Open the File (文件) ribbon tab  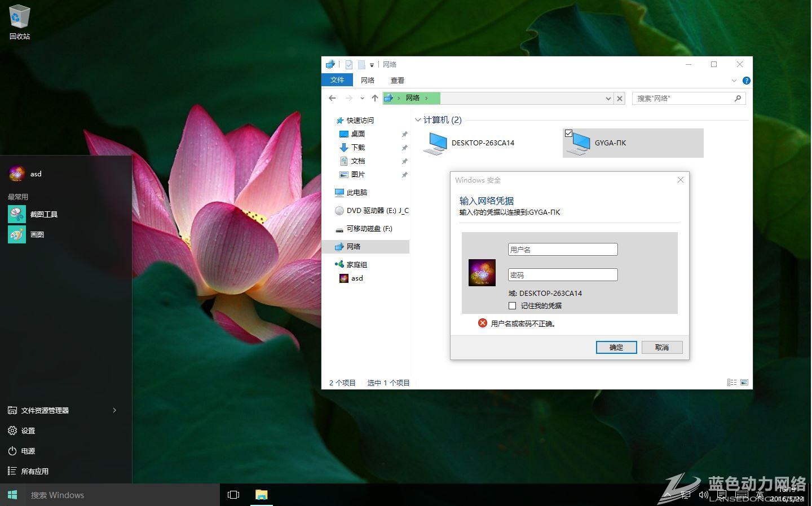click(337, 80)
